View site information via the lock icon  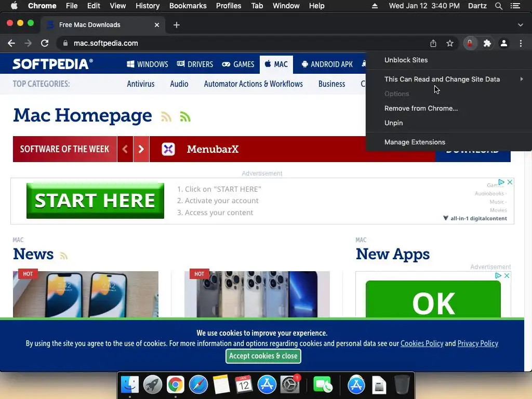point(65,43)
